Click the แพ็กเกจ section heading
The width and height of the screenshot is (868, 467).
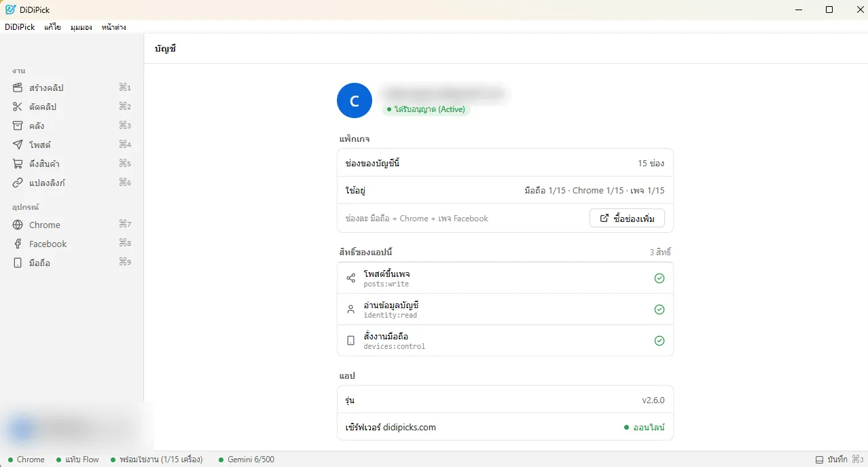(355, 139)
